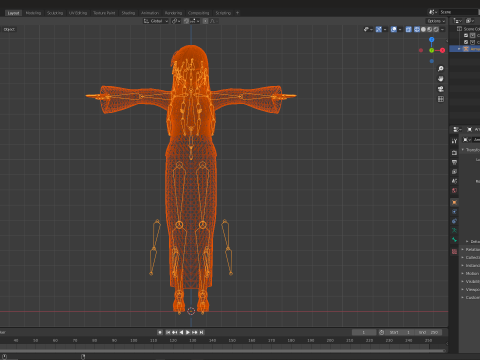480x360 pixels.
Task: Select rendered viewport shading
Action: [436, 29]
